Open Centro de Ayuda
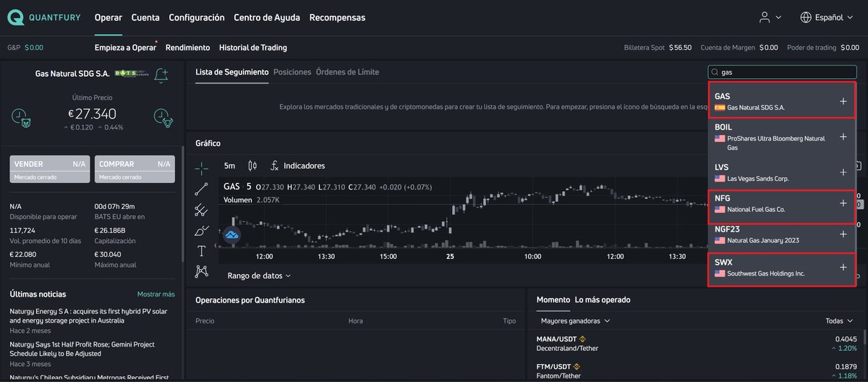868x382 pixels. click(x=267, y=17)
